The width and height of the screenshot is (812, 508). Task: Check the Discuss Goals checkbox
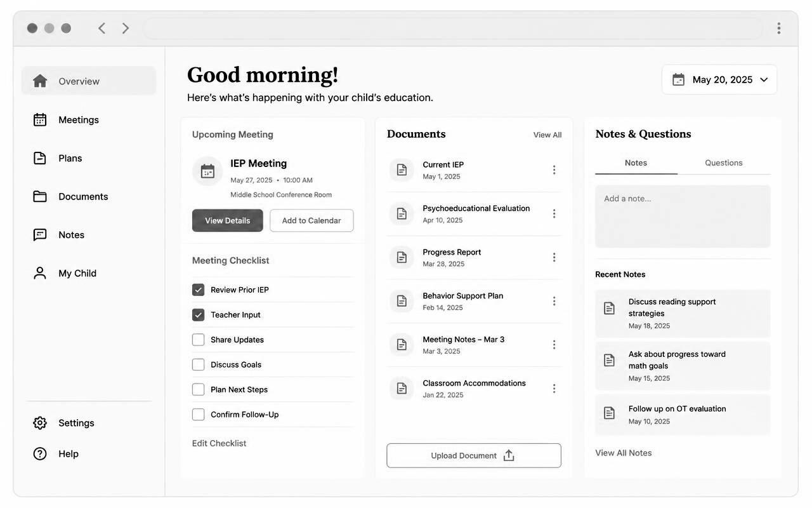point(199,364)
